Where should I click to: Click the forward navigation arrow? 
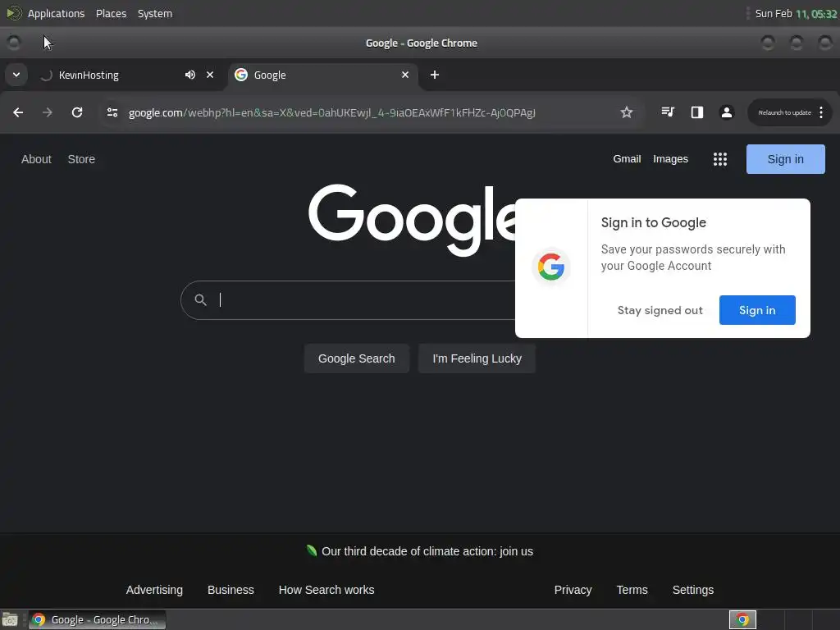[x=48, y=112]
